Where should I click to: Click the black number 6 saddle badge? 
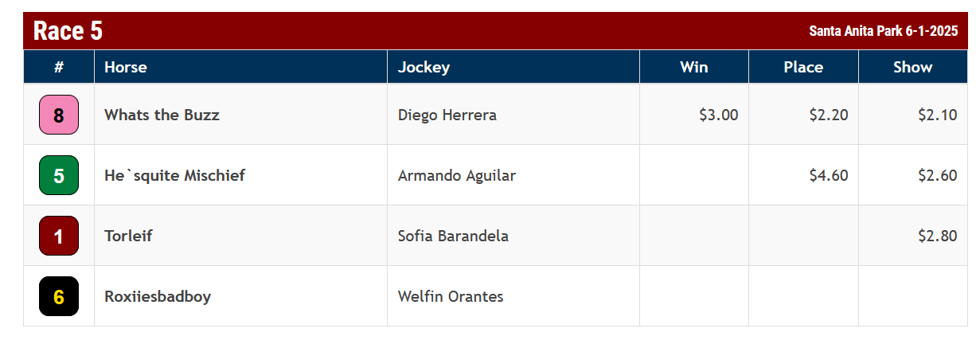pos(59,296)
